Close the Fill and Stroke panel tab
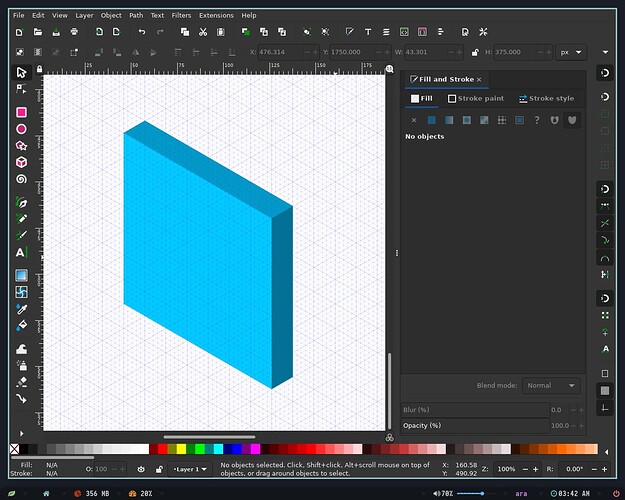Viewport: 625px width, 500px height. pyautogui.click(x=479, y=80)
